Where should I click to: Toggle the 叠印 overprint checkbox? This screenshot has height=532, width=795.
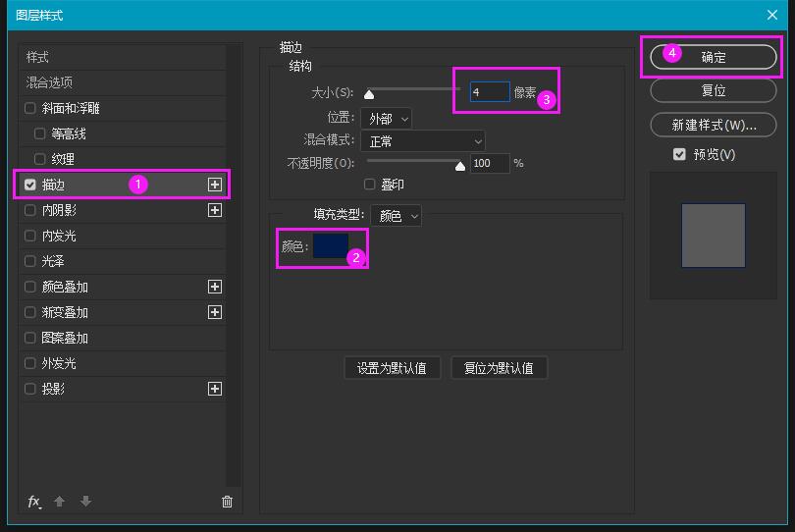coord(370,185)
